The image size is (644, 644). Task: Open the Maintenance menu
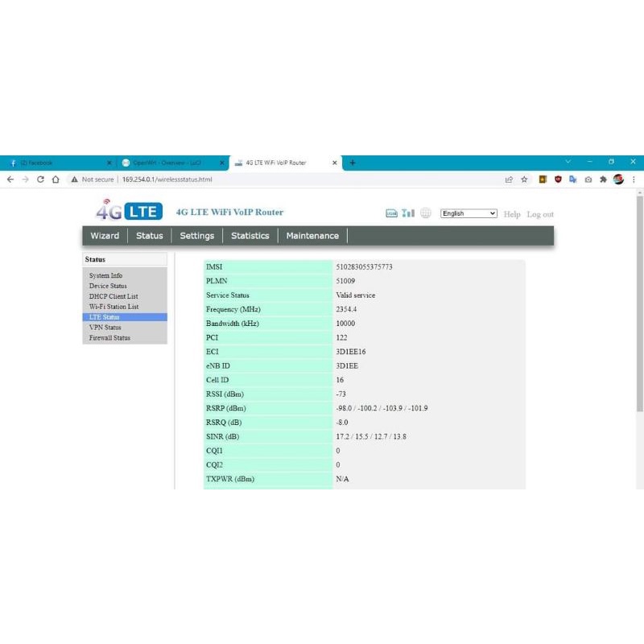coord(312,235)
